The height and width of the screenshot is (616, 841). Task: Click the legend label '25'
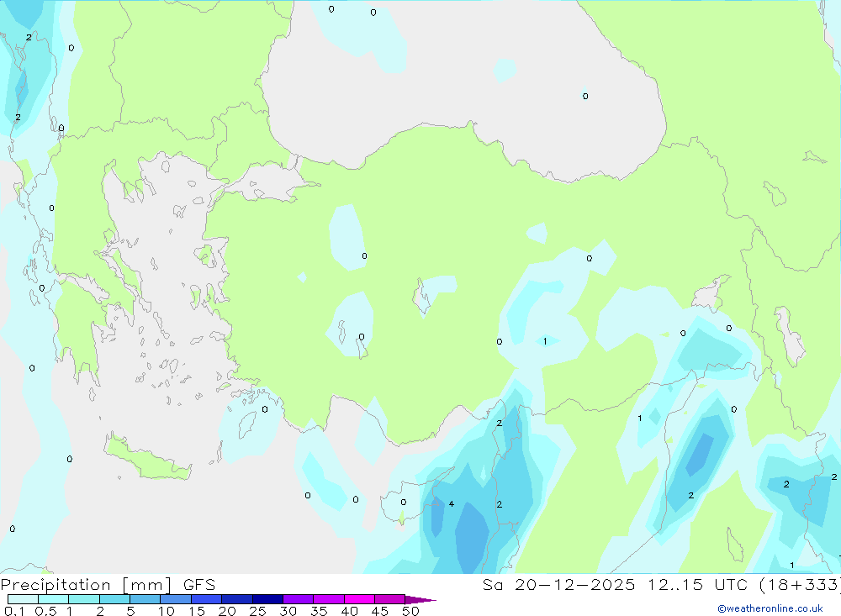click(x=257, y=611)
